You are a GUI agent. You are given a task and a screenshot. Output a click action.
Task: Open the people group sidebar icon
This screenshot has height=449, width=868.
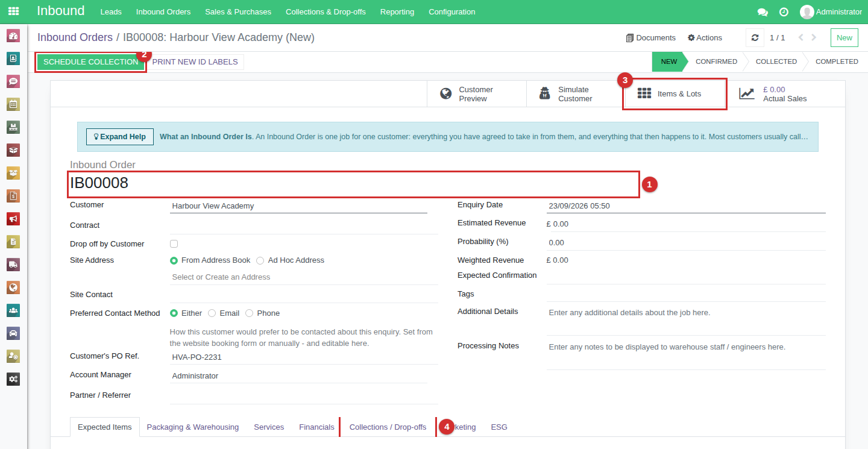click(13, 310)
